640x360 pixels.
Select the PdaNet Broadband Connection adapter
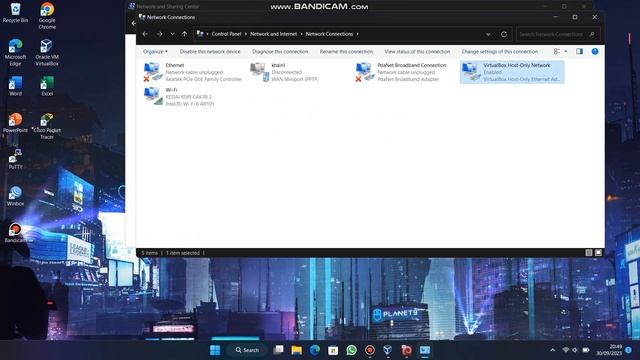(401, 72)
